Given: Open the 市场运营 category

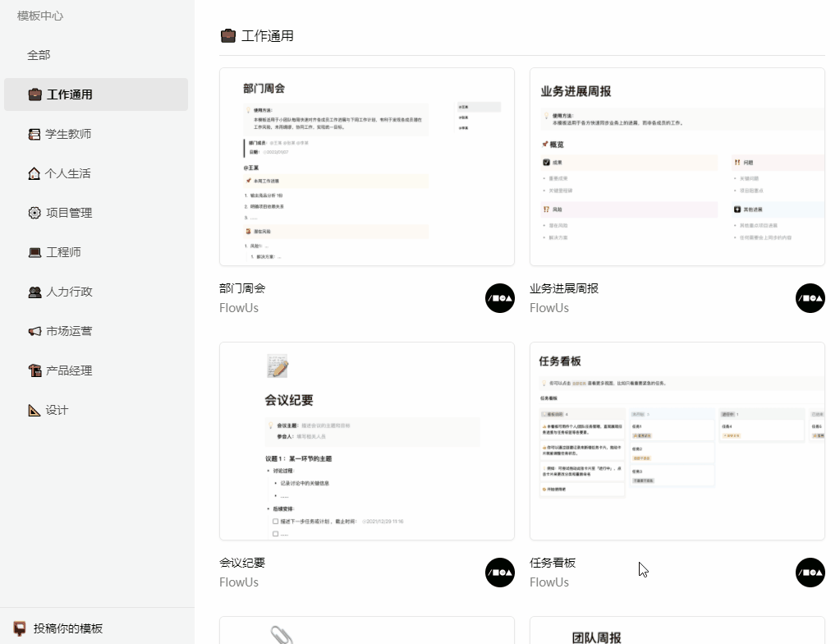Looking at the screenshot, I should coord(96,331).
